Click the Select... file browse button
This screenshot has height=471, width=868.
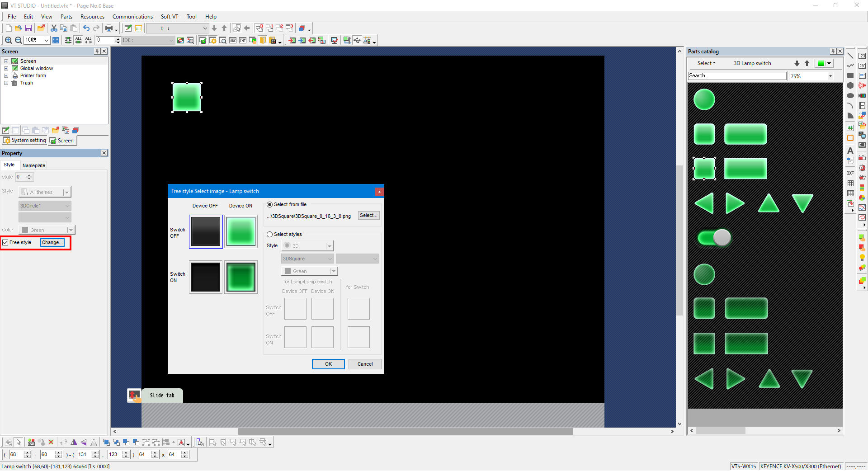368,216
